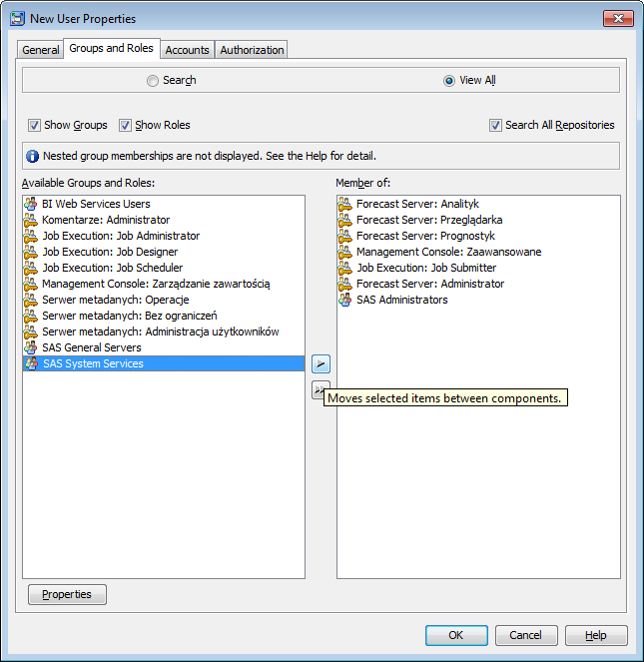Click the Job Scheduler role icon

(x=30, y=268)
